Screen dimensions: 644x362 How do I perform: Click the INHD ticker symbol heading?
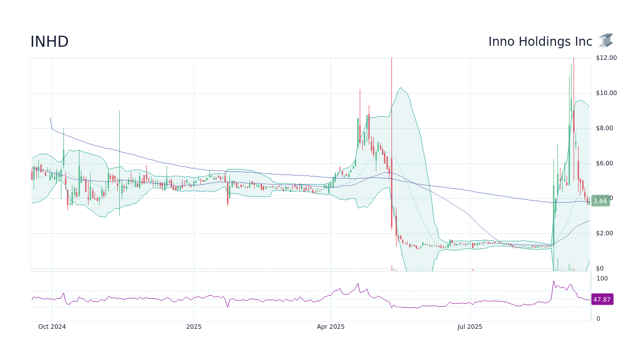[x=49, y=42]
